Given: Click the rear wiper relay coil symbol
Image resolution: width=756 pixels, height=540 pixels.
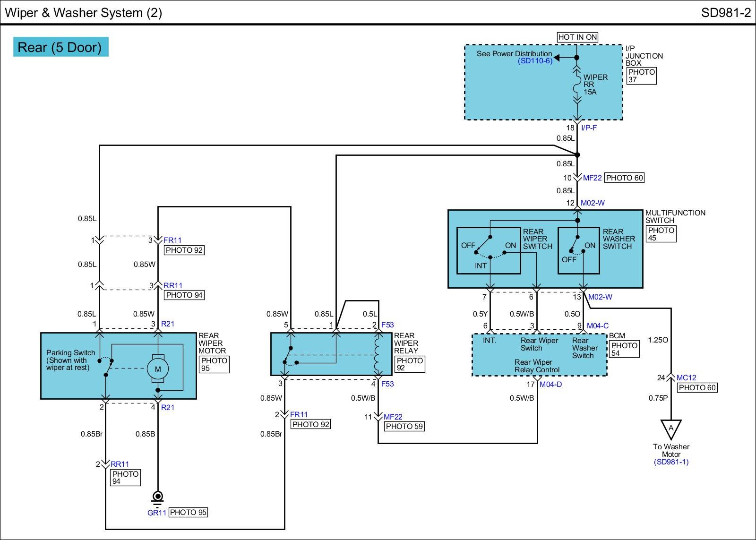Looking at the screenshot, I should pos(378,354).
